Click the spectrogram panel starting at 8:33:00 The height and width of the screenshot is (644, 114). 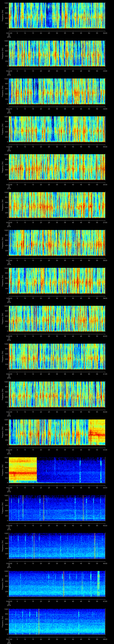57,91
